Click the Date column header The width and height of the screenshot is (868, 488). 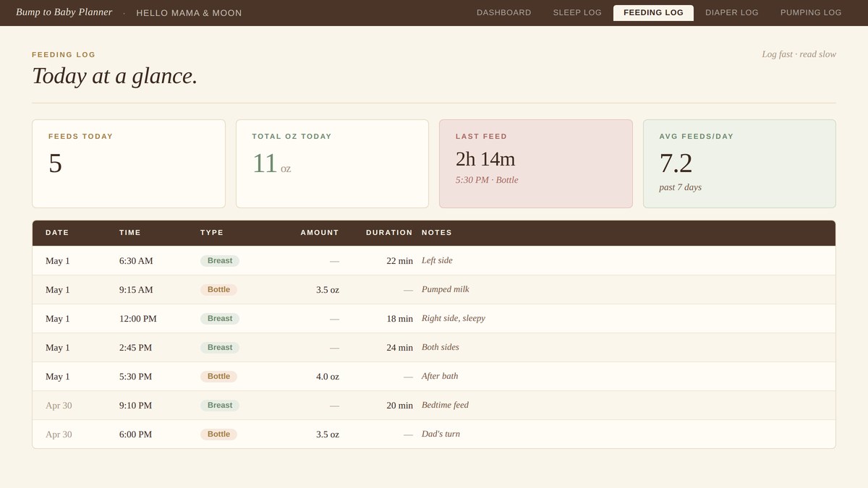click(57, 233)
